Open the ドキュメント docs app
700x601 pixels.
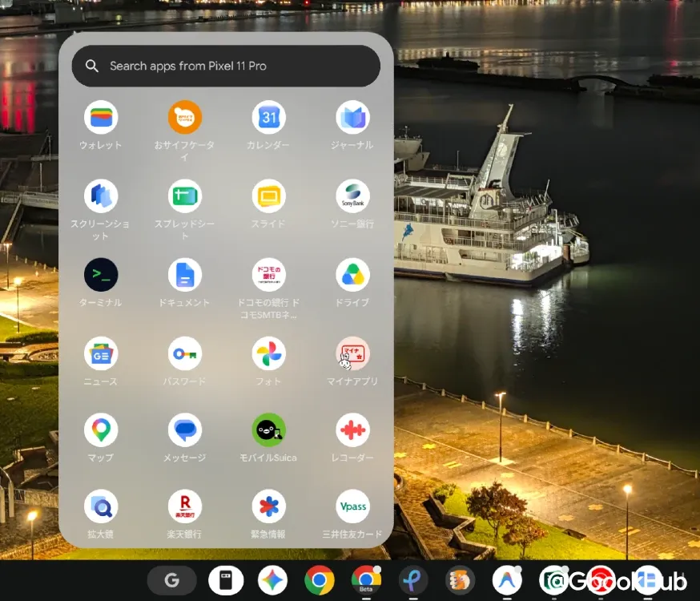point(185,275)
